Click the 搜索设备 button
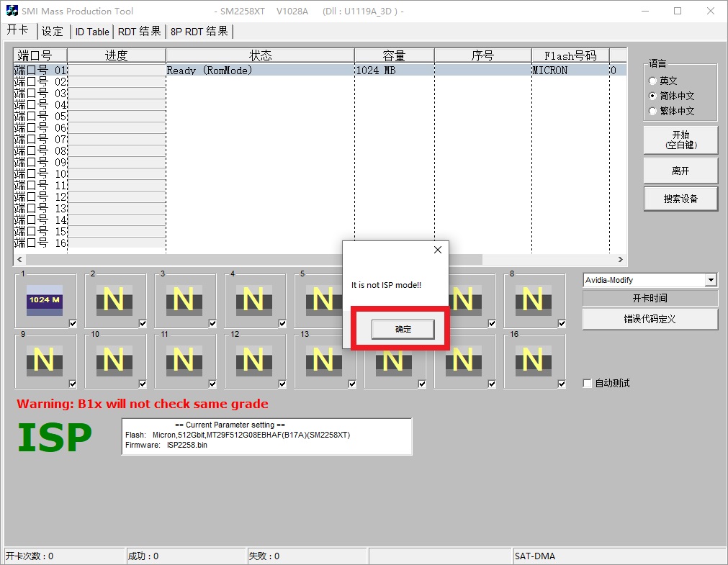 [680, 199]
